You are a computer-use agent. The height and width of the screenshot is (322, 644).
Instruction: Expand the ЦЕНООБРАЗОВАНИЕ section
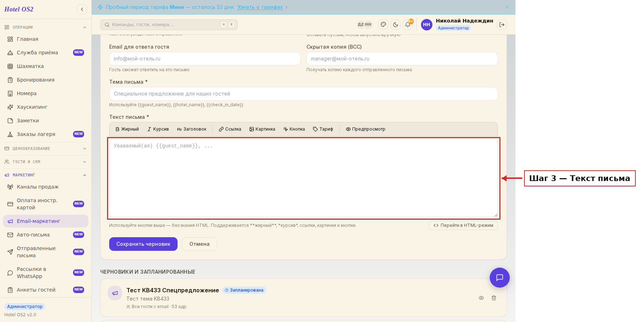tap(45, 148)
